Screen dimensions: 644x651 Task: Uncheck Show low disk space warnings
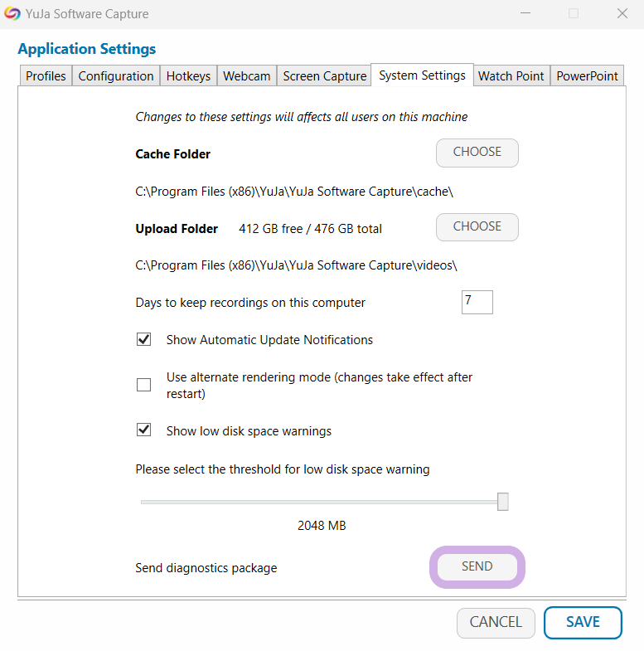click(x=144, y=430)
